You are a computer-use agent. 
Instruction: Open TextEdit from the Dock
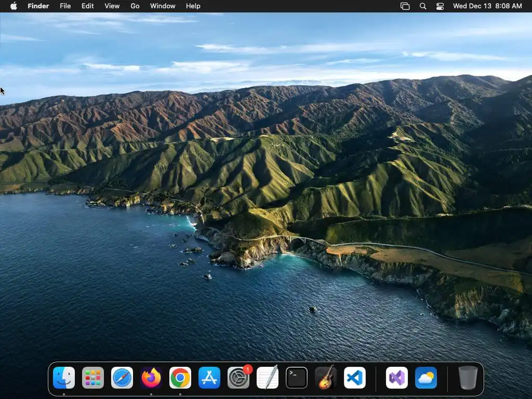tap(268, 378)
